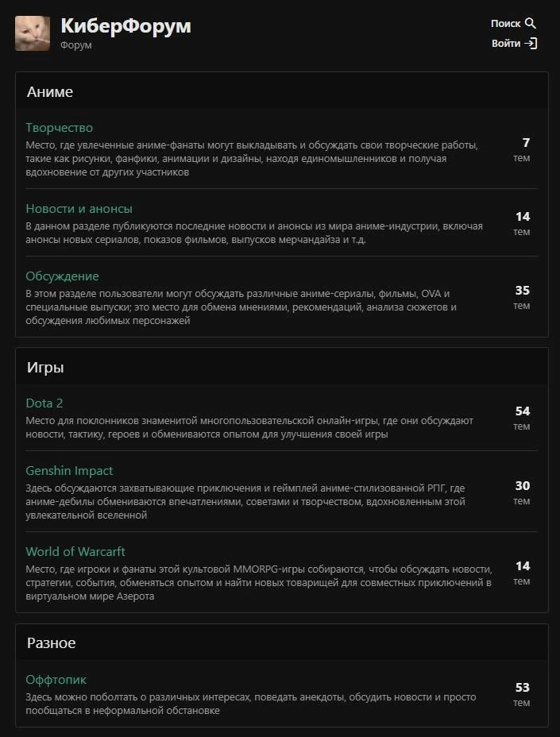The height and width of the screenshot is (737, 560).
Task: Open the КиберФорум title link
Action: point(126,26)
